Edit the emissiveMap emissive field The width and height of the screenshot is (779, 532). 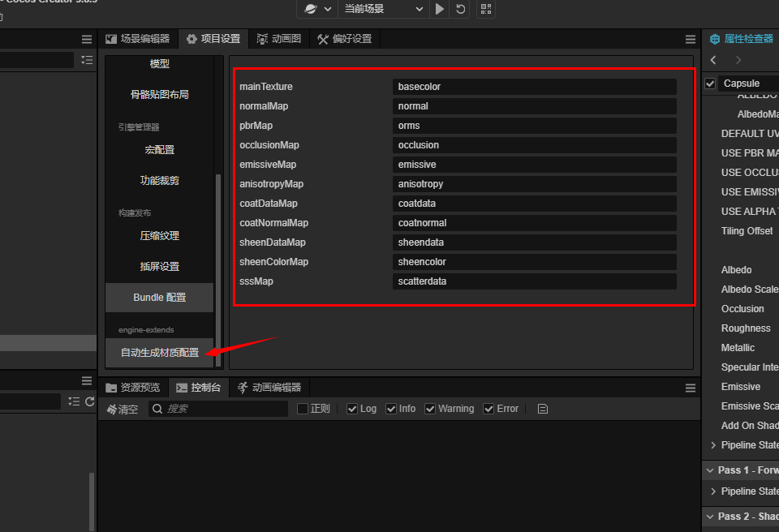tap(534, 165)
